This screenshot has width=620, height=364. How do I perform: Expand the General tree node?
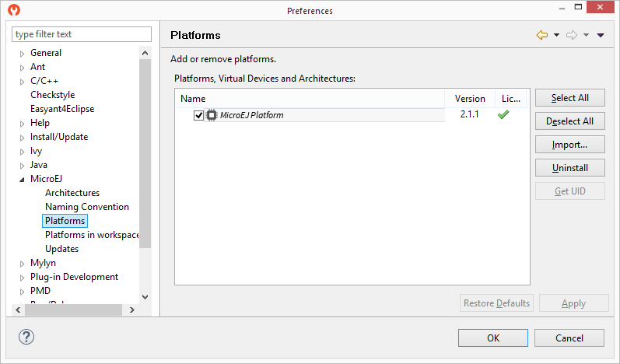click(22, 54)
